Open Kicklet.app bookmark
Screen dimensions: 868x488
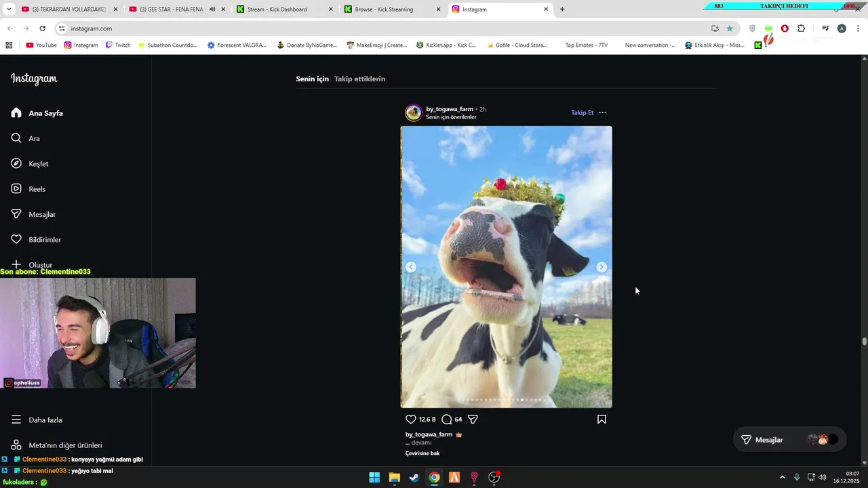pyautogui.click(x=446, y=45)
